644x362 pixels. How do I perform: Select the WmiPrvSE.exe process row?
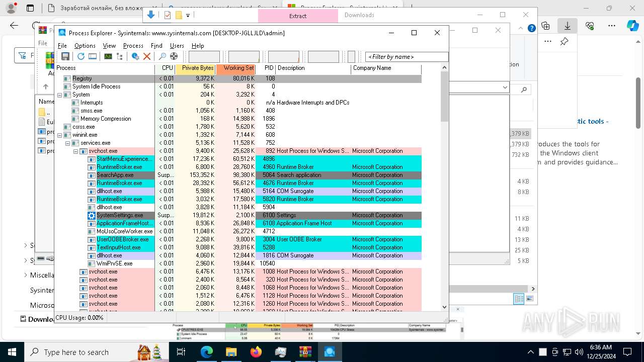[238, 263]
